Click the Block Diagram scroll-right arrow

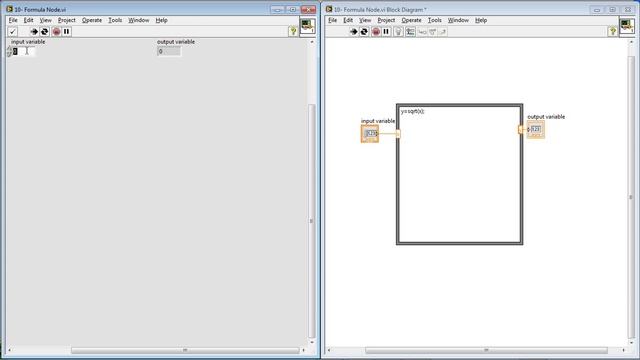623,350
